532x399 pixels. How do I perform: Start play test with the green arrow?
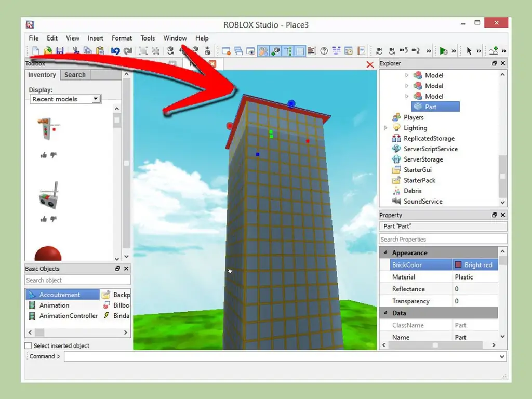[x=443, y=51]
